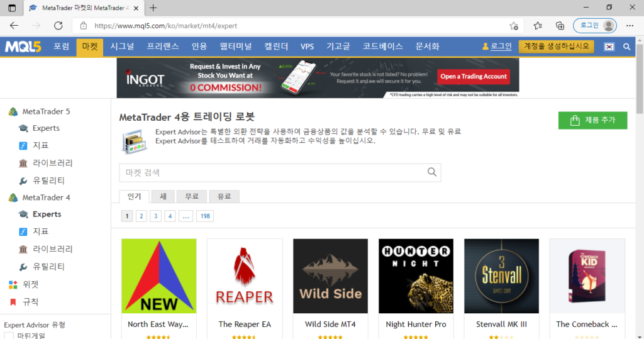Viewport: 644px width, 339px height.
Task: Click the bookmark icon next to 규칙
Action: [13, 302]
